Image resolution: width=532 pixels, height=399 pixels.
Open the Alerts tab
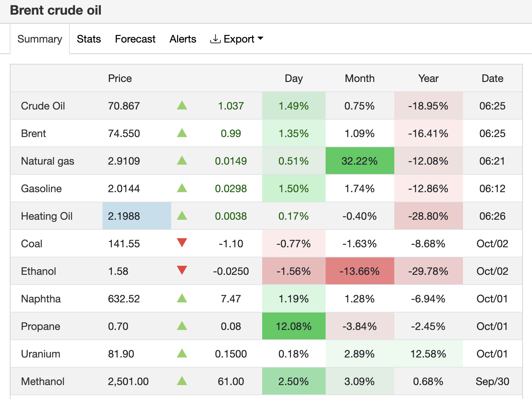point(183,39)
